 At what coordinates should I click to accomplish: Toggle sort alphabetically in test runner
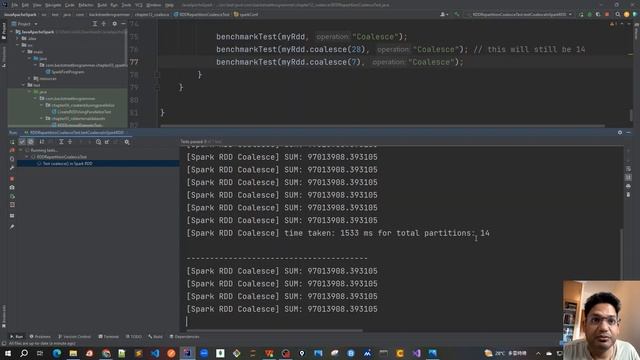click(x=42, y=142)
